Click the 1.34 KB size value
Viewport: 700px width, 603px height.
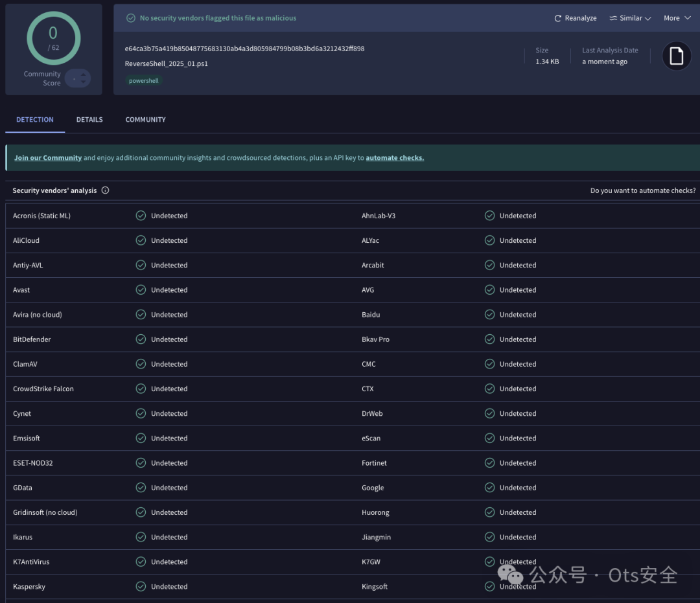tap(547, 62)
